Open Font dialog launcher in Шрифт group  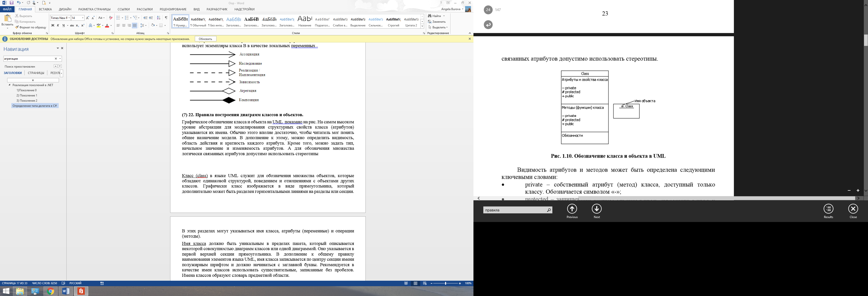(112, 33)
